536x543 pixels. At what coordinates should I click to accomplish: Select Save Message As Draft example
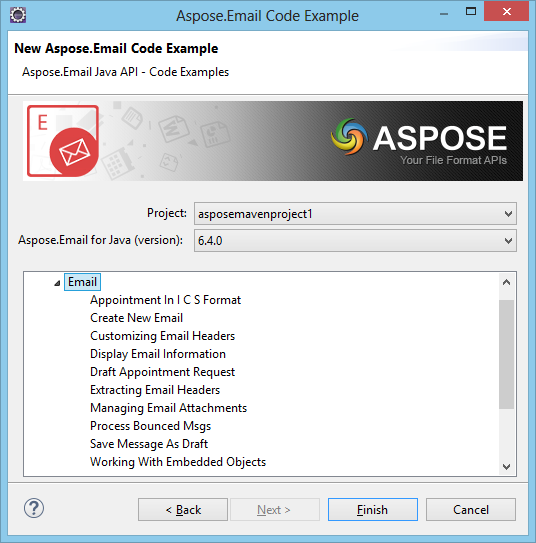click(149, 444)
